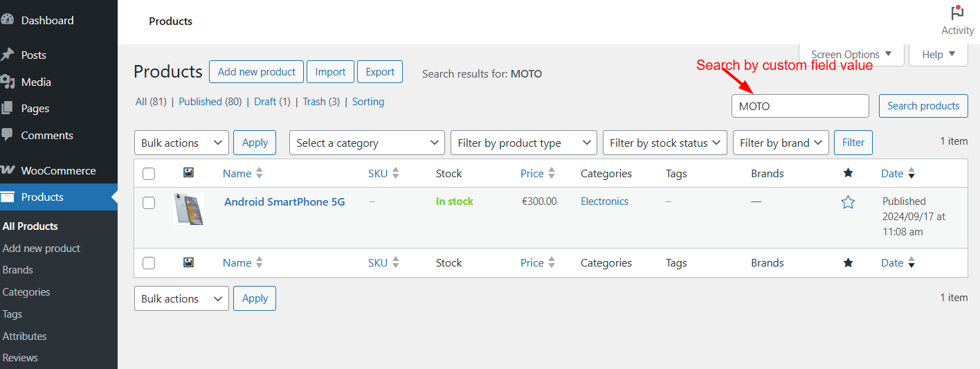This screenshot has height=369, width=980.
Task: Click the Price column sort arrows in header
Action: [552, 173]
